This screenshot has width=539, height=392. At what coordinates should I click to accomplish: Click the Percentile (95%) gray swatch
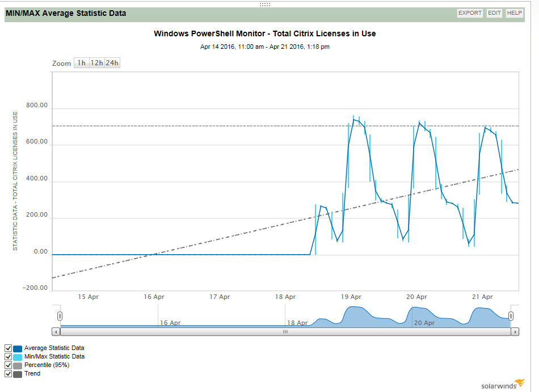tap(18, 365)
